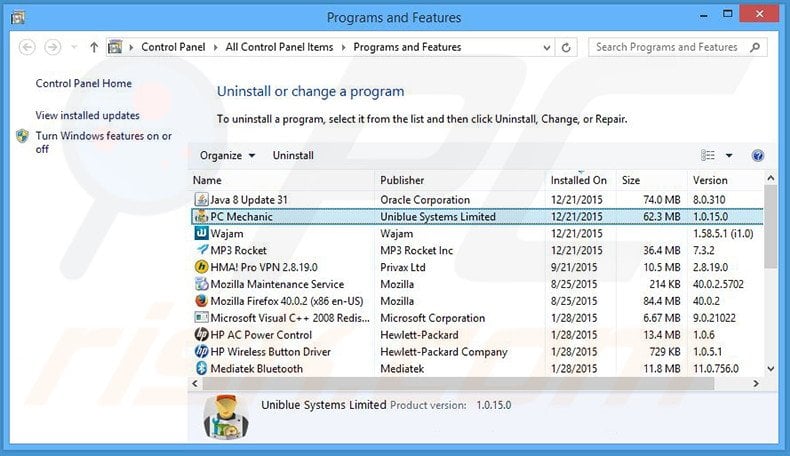Click the HP AC Power Control icon

point(202,335)
